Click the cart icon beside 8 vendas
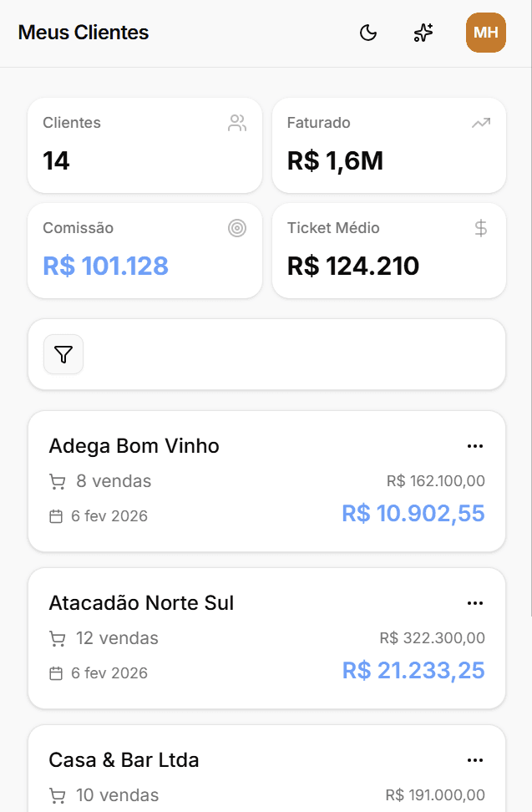Viewport: 532px width, 812px height. coord(57,482)
